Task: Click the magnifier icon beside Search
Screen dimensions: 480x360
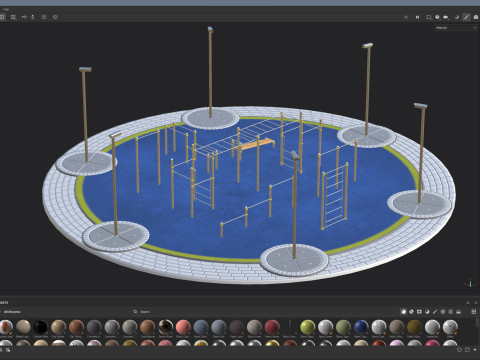Action: [x=135, y=312]
